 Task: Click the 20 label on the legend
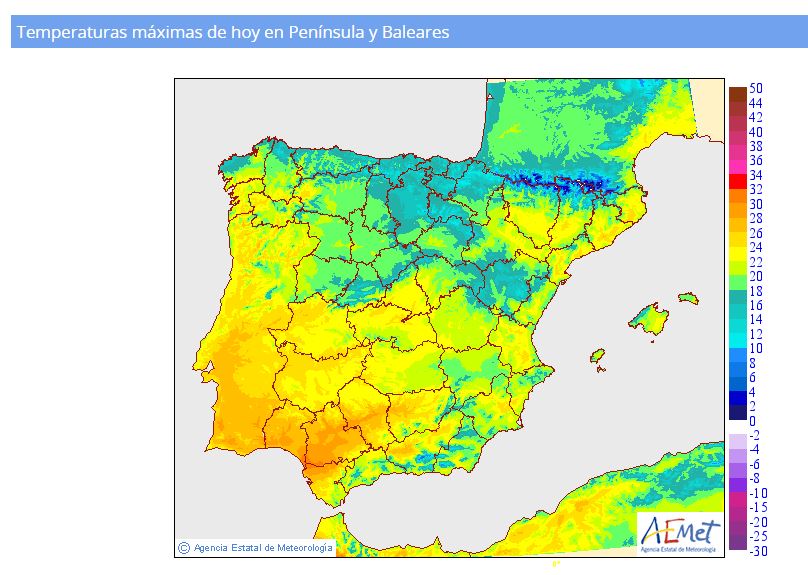[756, 276]
